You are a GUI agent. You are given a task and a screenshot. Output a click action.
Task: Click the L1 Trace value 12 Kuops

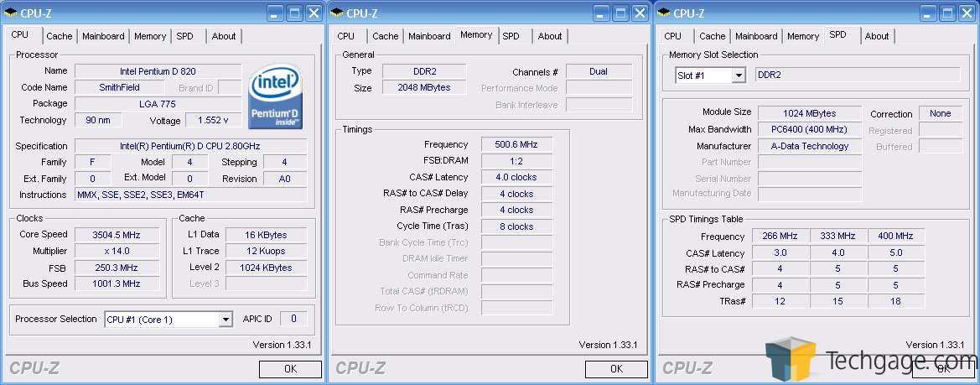pos(267,252)
